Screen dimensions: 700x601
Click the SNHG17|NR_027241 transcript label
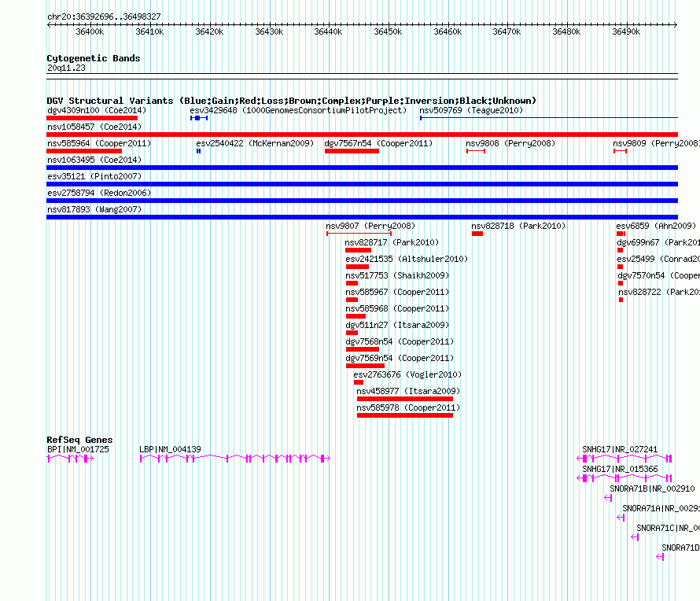tap(620, 449)
